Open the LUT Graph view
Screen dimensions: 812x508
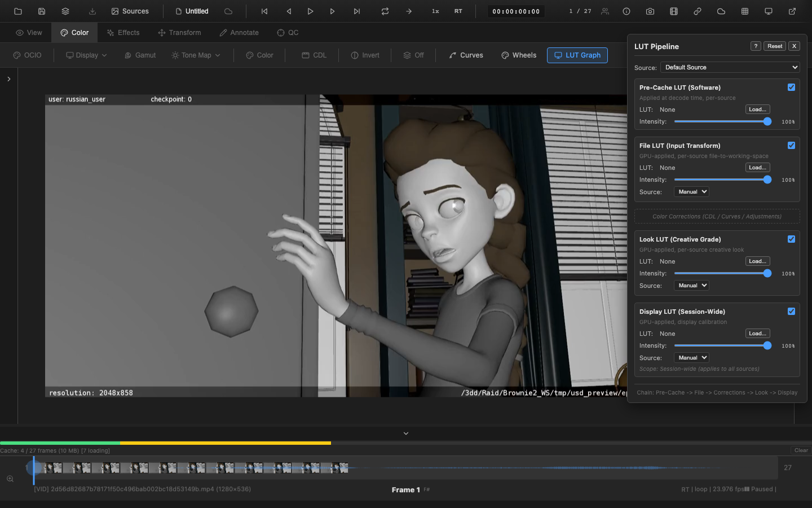[x=577, y=55]
